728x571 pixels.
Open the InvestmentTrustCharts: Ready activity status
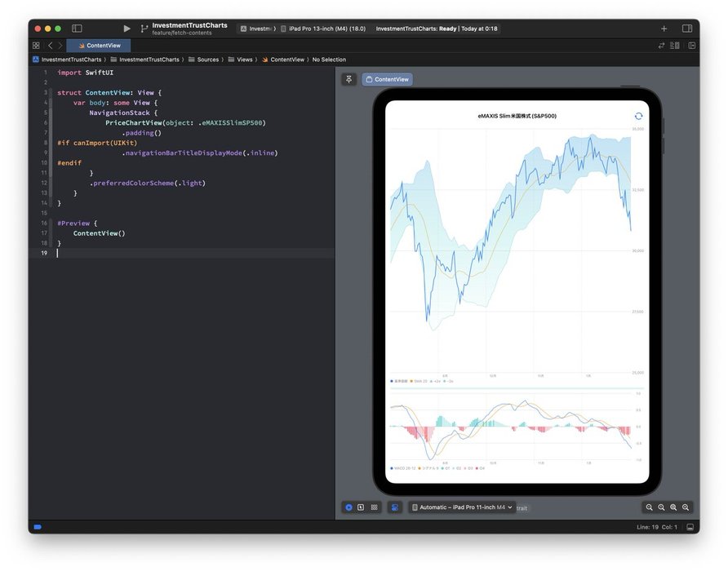[x=437, y=29]
